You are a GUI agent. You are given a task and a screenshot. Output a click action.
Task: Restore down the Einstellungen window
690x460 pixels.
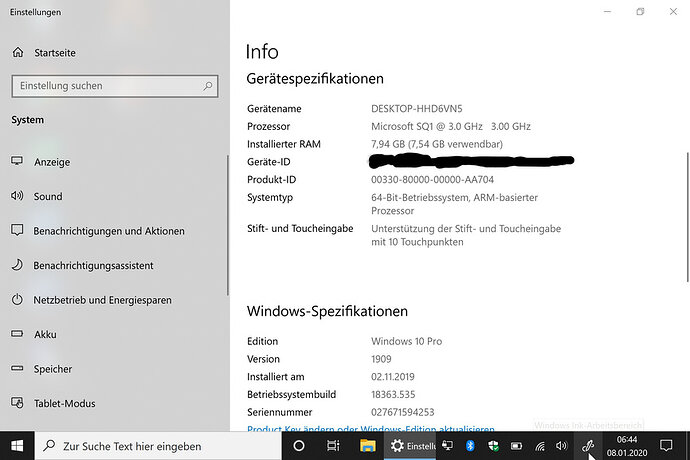tap(640, 12)
